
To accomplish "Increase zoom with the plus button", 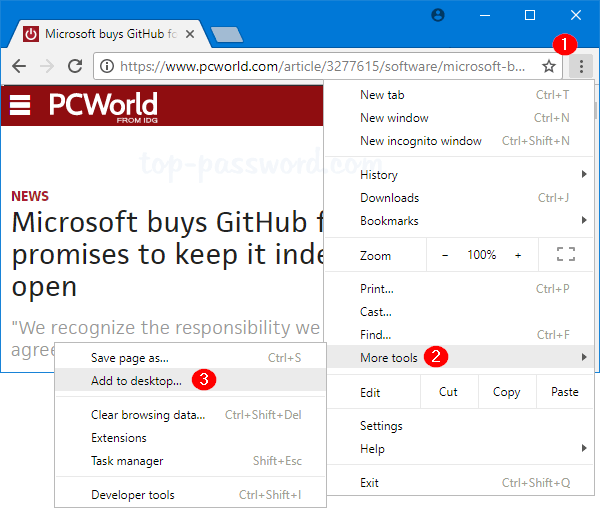I will [518, 255].
